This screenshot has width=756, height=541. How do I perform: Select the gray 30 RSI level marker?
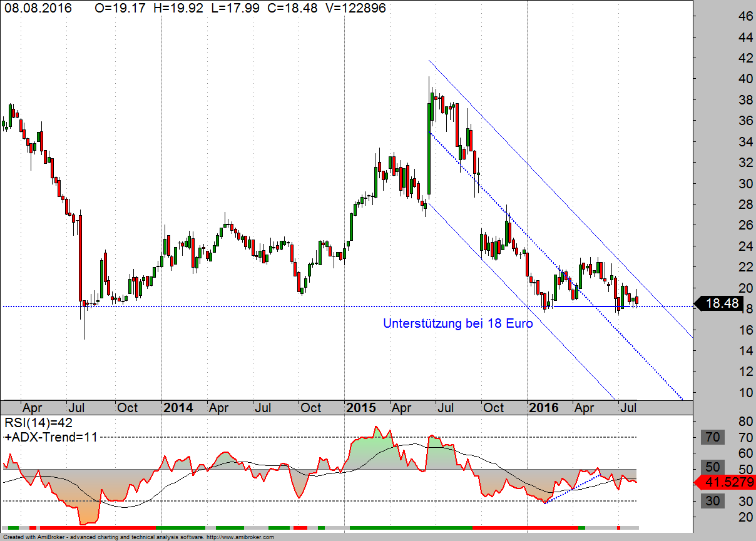713,501
